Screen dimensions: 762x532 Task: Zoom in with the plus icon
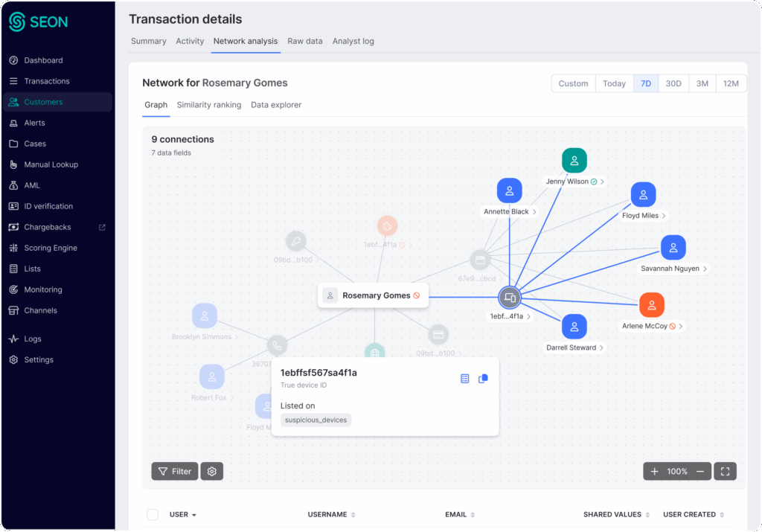click(x=655, y=471)
